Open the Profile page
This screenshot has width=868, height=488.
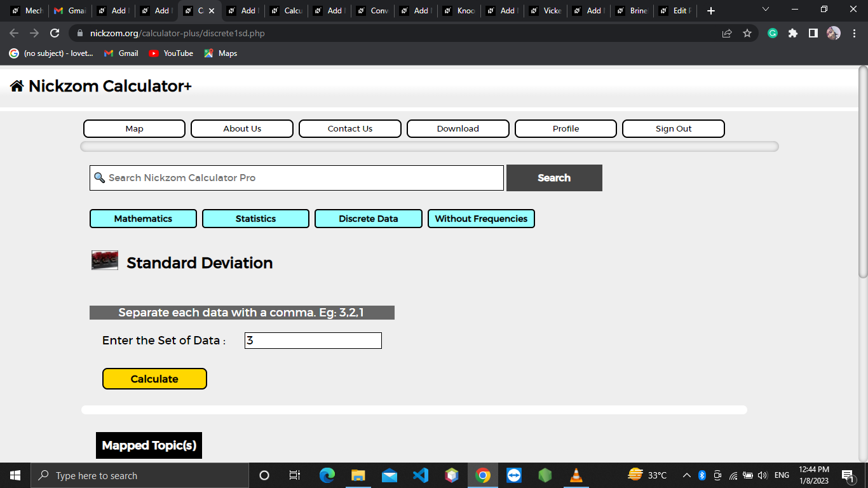click(566, 128)
